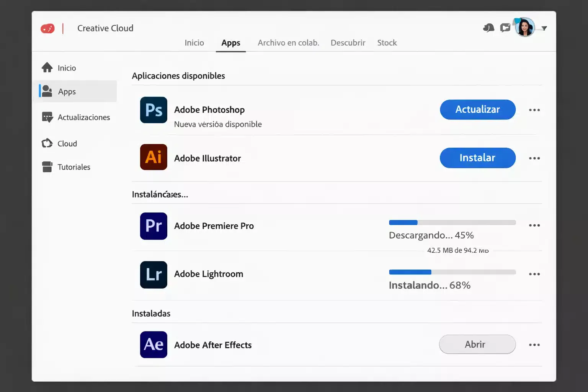Screen dimensions: 588x392
Task: Expand the profile menu arrow
Action: pyautogui.click(x=544, y=28)
